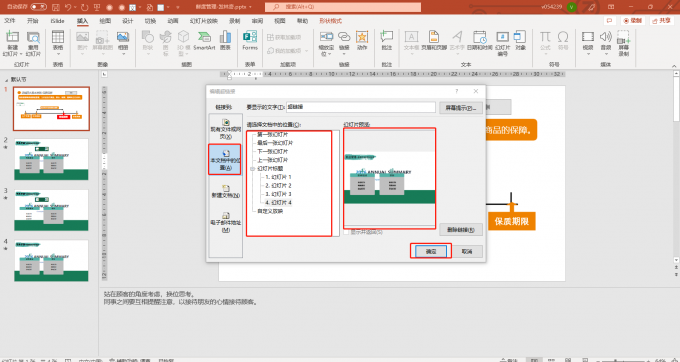Click the Reuse Slides (重用幻灯片) icon
Viewport: 680px width, 362px height.
tap(33, 37)
